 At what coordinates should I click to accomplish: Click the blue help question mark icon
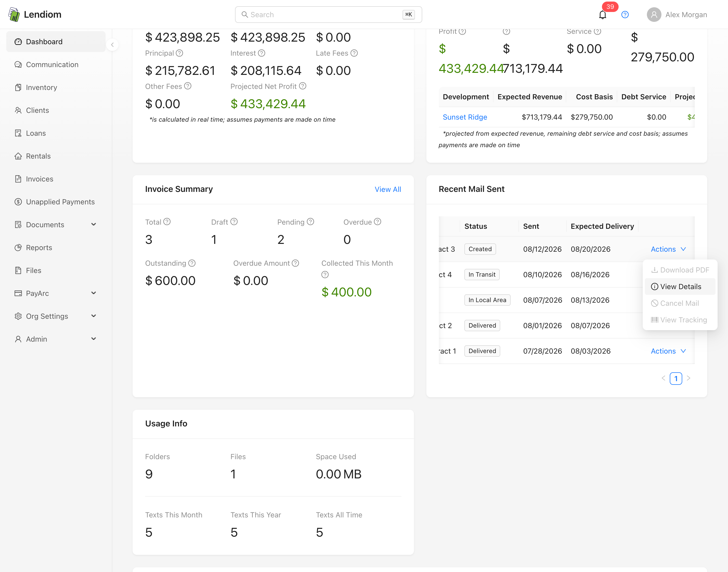point(625,15)
